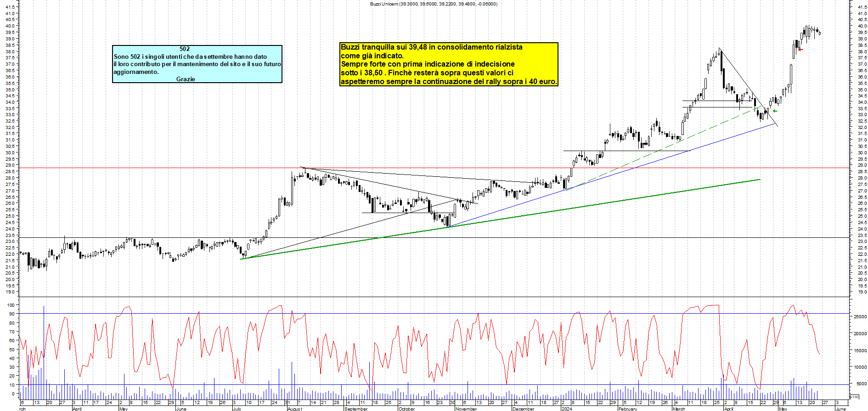Click the small green arrow marker on chart
Viewport: 868px width, 411px height.
(x=775, y=111)
